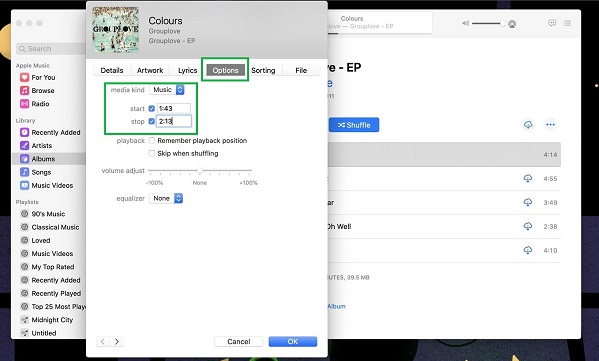Image resolution: width=599 pixels, height=361 pixels.
Task: Switch to the Options tab
Action: [x=225, y=71]
